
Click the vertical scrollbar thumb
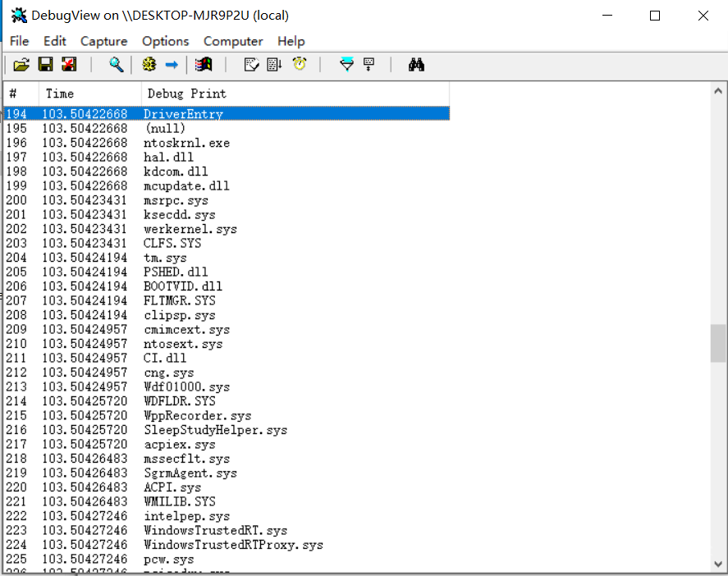718,343
